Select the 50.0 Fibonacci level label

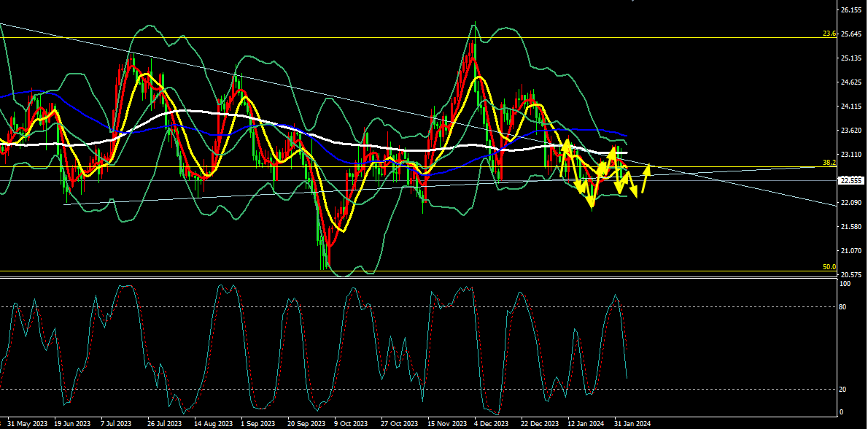point(828,267)
